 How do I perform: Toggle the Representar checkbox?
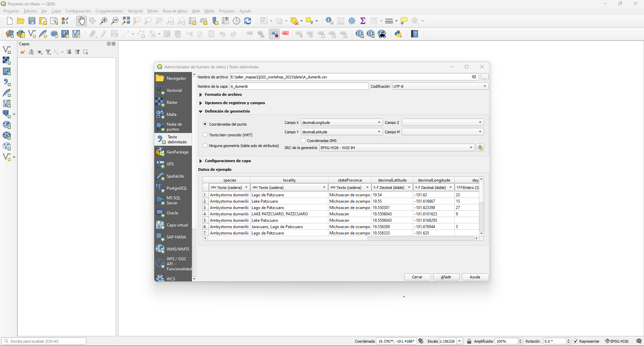tap(576, 341)
